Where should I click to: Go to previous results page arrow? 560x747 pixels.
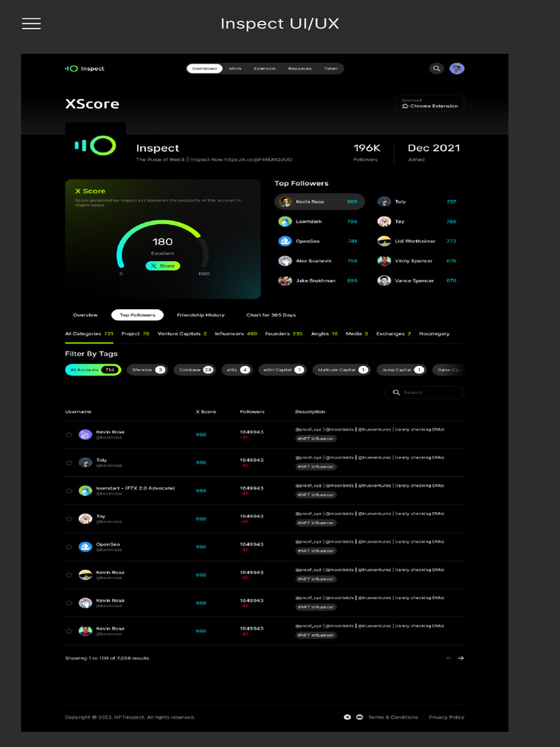point(448,658)
